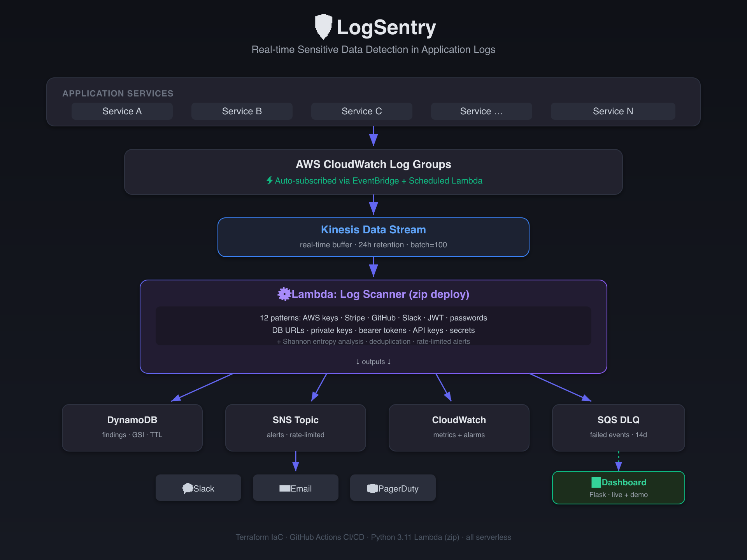Click the real-time buffer 24h retention text
This screenshot has height=560, width=747.
(x=373, y=245)
